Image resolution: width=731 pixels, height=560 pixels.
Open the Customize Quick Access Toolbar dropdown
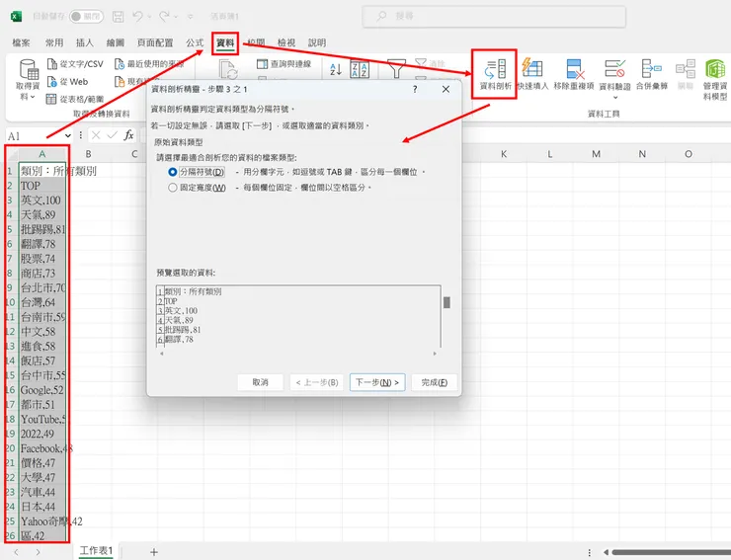point(191,17)
